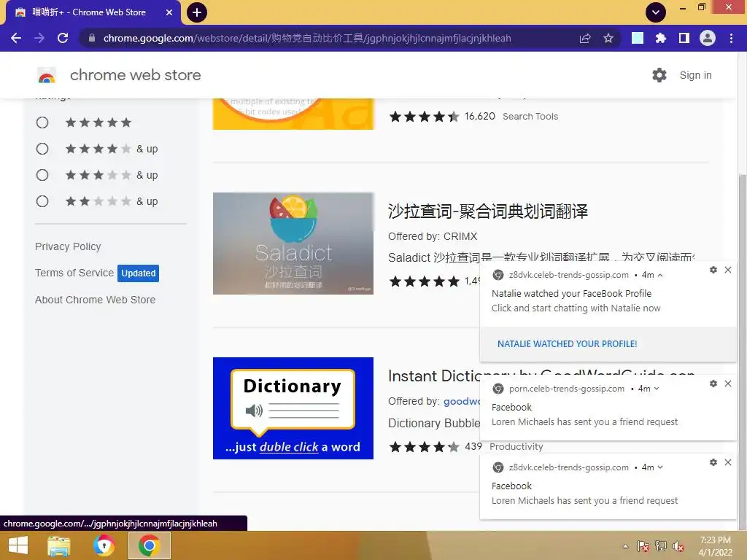Open Chrome's three-dot menu
The image size is (747, 560).
(x=731, y=38)
